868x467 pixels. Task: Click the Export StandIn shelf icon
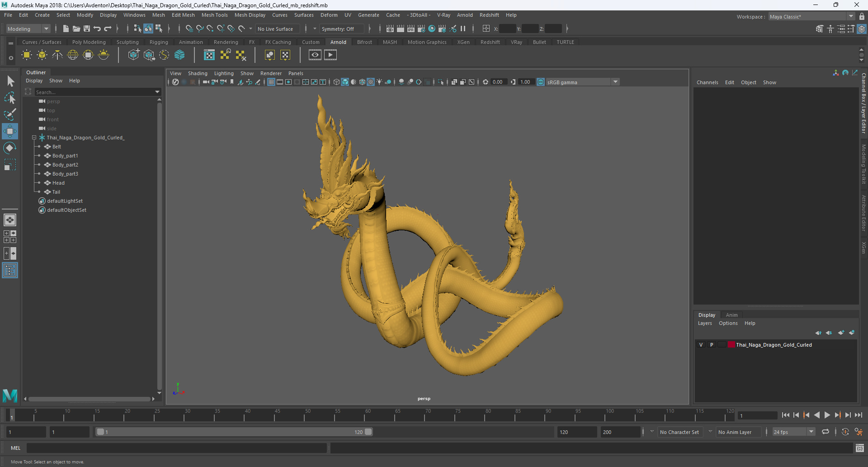point(149,55)
